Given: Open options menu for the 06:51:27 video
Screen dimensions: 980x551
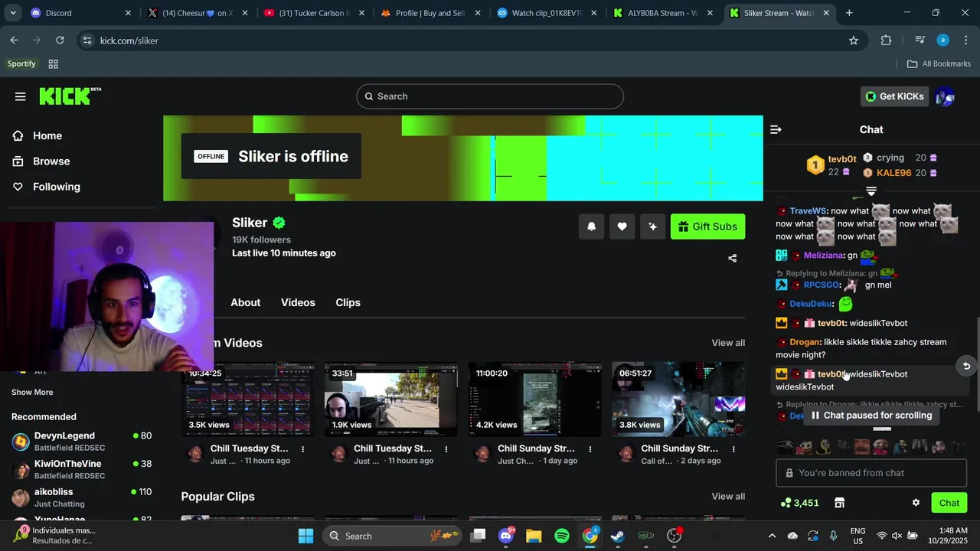Looking at the screenshot, I should 733,449.
